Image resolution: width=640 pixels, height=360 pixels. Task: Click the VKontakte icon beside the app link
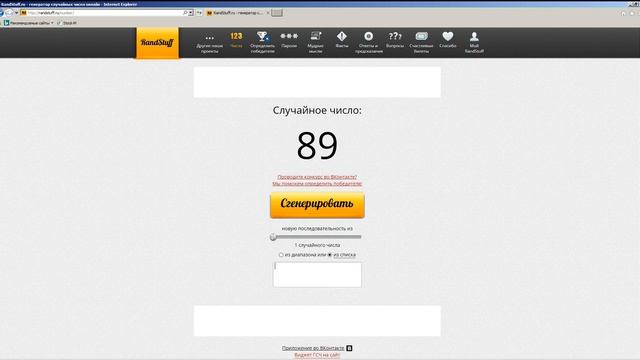tap(349, 348)
